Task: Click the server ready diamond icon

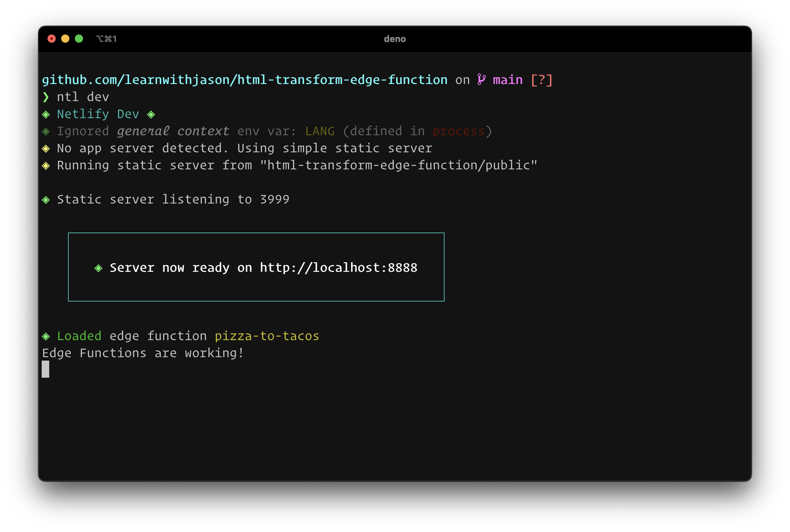Action: (97, 267)
